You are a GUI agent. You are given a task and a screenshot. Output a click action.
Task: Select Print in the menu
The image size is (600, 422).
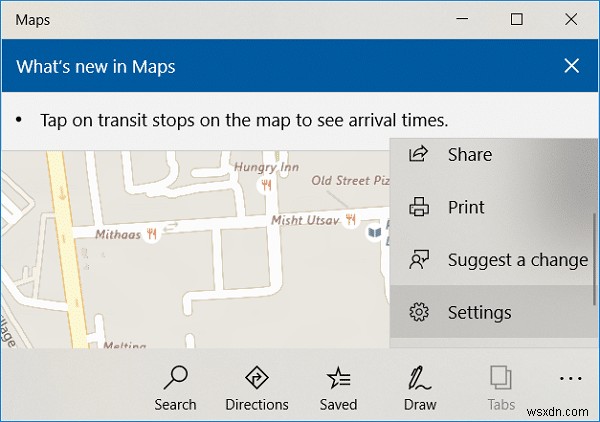pos(466,208)
